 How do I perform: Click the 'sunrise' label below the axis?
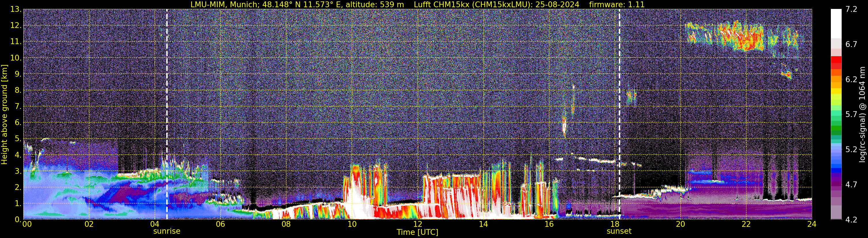[167, 231]
